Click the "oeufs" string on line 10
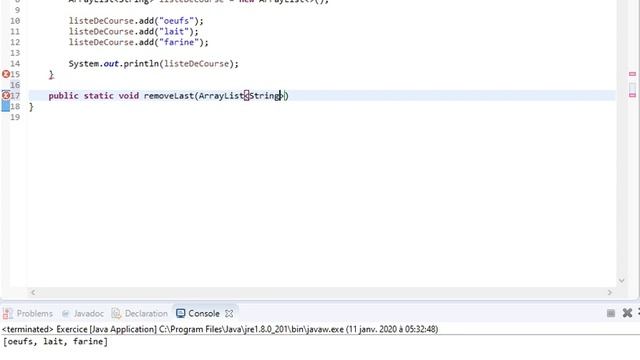The width and height of the screenshot is (640, 360). [x=176, y=21]
